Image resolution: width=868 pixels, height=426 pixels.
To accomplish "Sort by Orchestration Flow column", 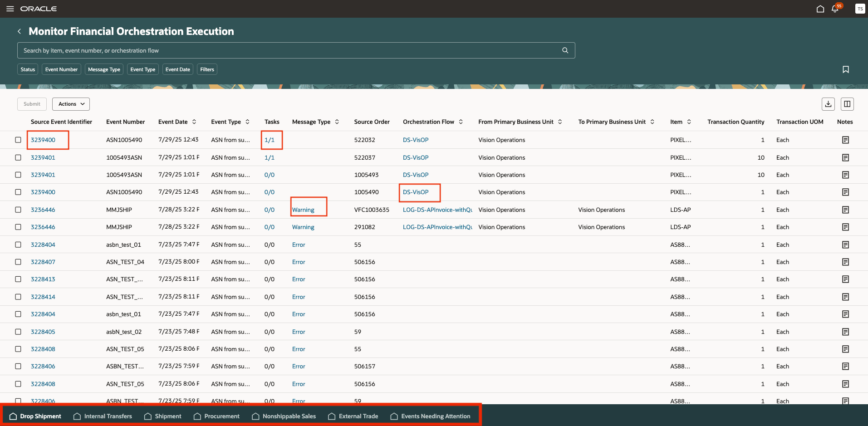I will [462, 122].
